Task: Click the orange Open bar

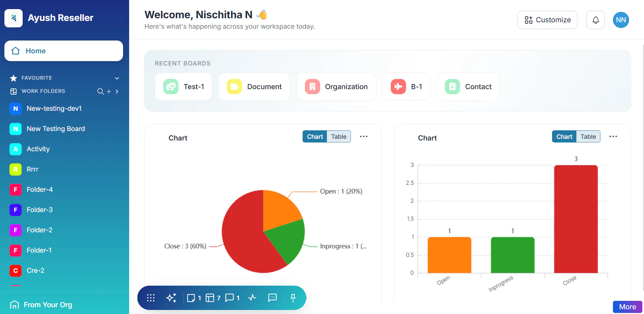Action: click(449, 255)
